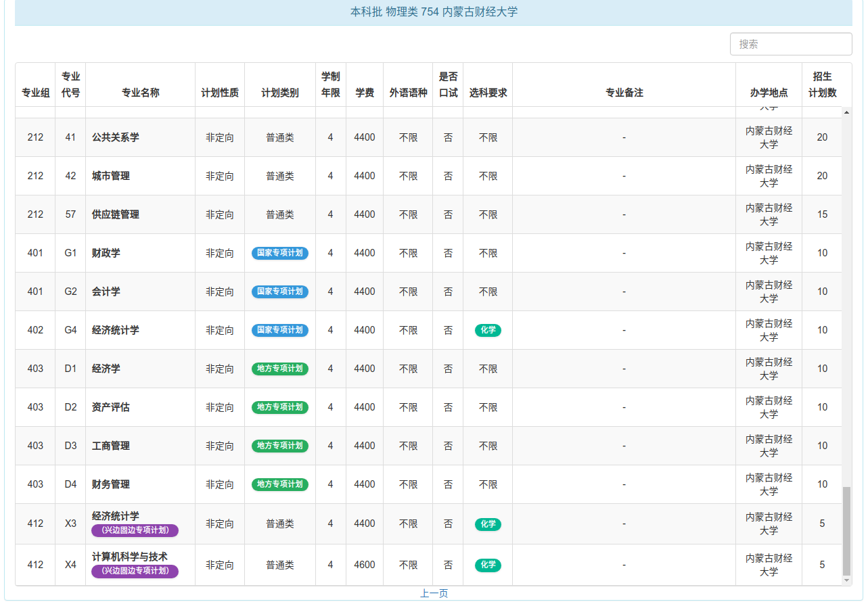
Task: Click the 地方专项计划 badge in 财务管理 row
Action: pyautogui.click(x=280, y=484)
